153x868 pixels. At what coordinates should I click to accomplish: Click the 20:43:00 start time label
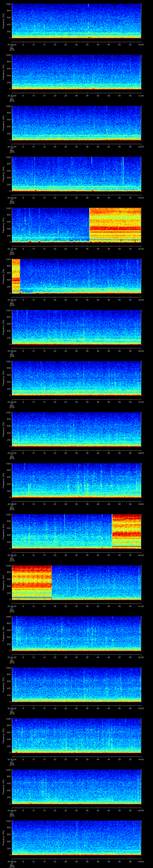pos(12,759)
